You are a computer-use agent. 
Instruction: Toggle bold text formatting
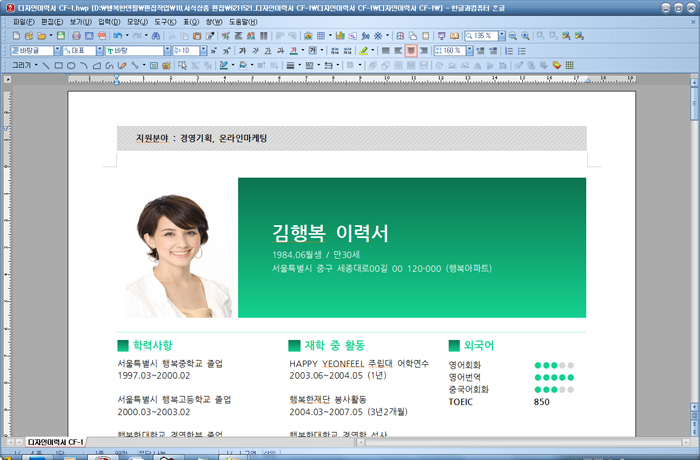click(242, 51)
